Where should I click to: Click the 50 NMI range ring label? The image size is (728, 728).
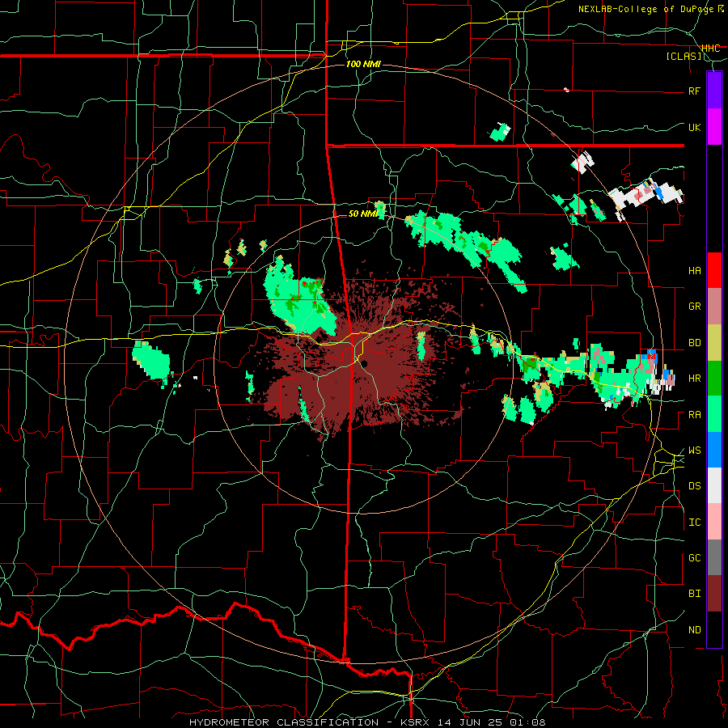[363, 214]
